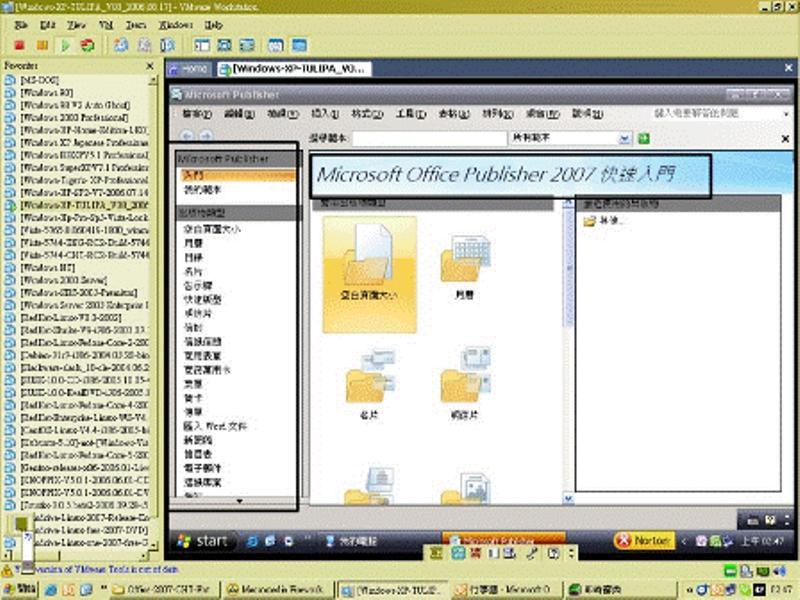Click the red Power Off button in VMware toolbar
The height and width of the screenshot is (600, 800).
[x=19, y=45]
